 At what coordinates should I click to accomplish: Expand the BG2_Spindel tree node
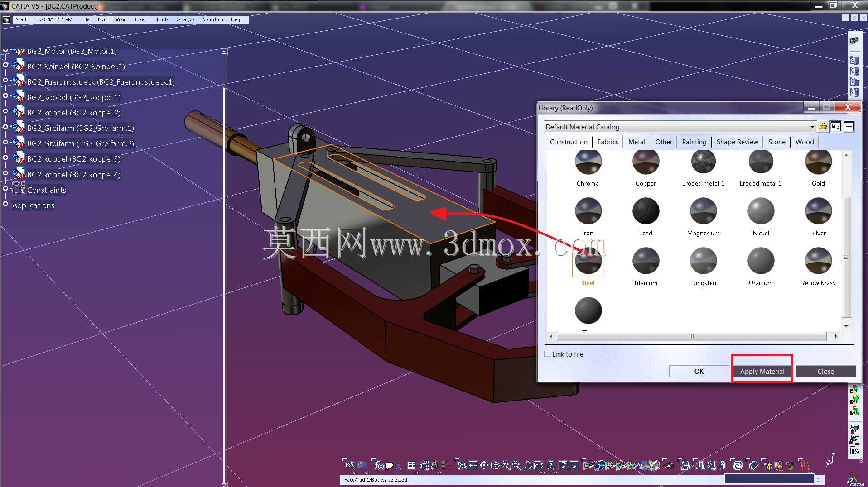click(x=5, y=65)
